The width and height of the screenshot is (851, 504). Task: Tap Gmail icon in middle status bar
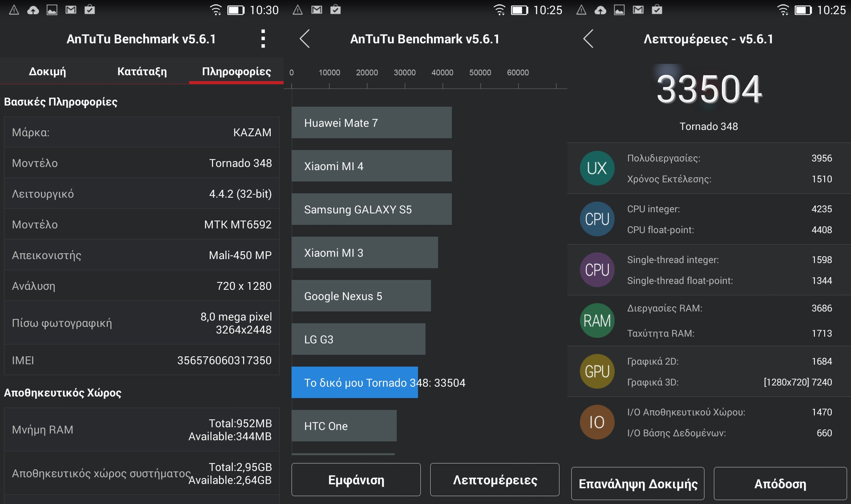pyautogui.click(x=317, y=10)
